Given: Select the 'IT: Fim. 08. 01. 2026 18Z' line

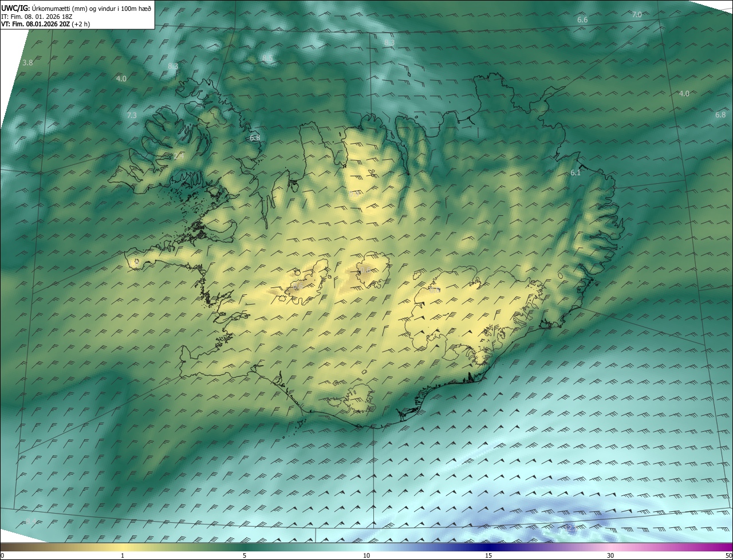Looking at the screenshot, I should pyautogui.click(x=37, y=17).
